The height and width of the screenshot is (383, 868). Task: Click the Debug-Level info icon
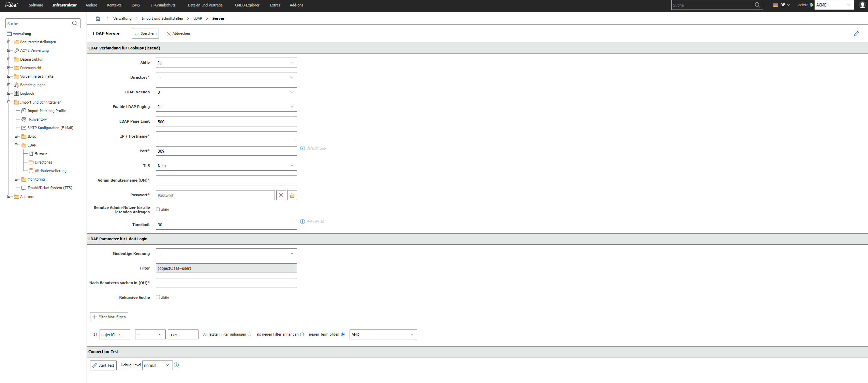point(176,365)
